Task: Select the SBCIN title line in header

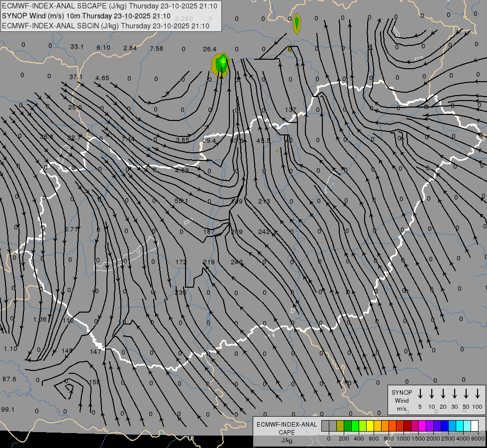Action: (x=105, y=26)
